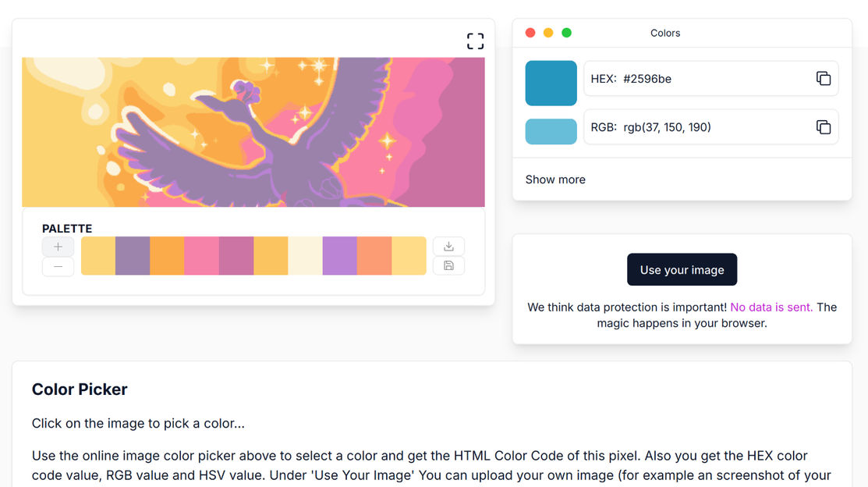
Task: Expand color details with Show more
Action: (555, 180)
